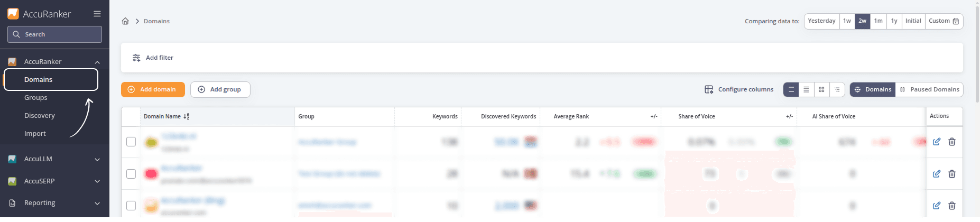Click the AccuRanker logo icon
Viewport: 980px width, 222px height.
pos(13,14)
